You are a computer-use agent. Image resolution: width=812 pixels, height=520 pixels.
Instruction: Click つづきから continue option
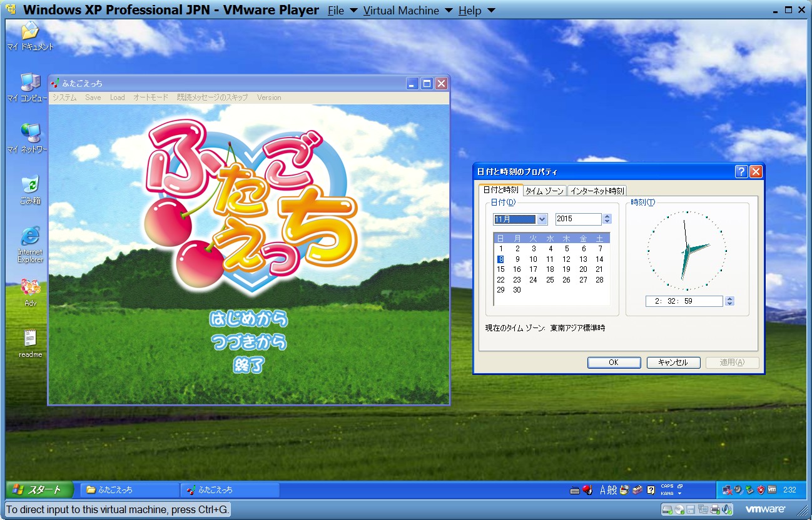point(249,342)
